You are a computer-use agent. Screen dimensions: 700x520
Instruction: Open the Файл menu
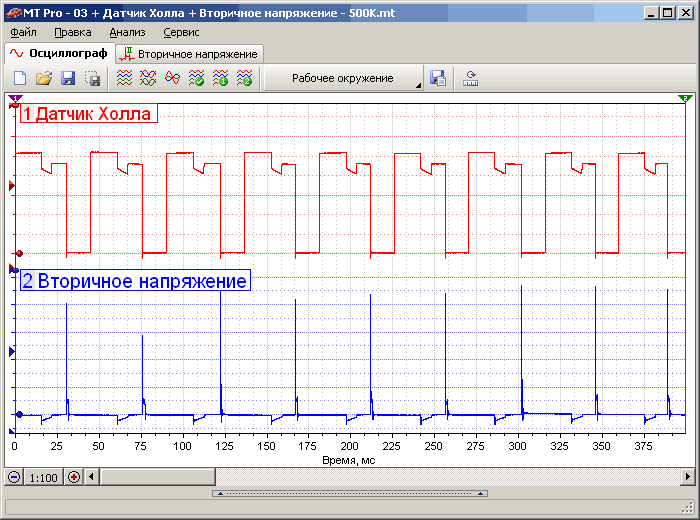tap(24, 32)
